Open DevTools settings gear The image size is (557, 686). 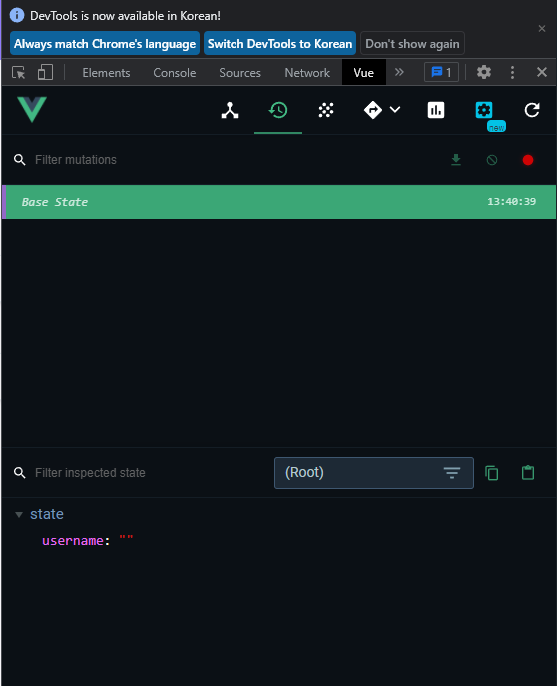[483, 72]
